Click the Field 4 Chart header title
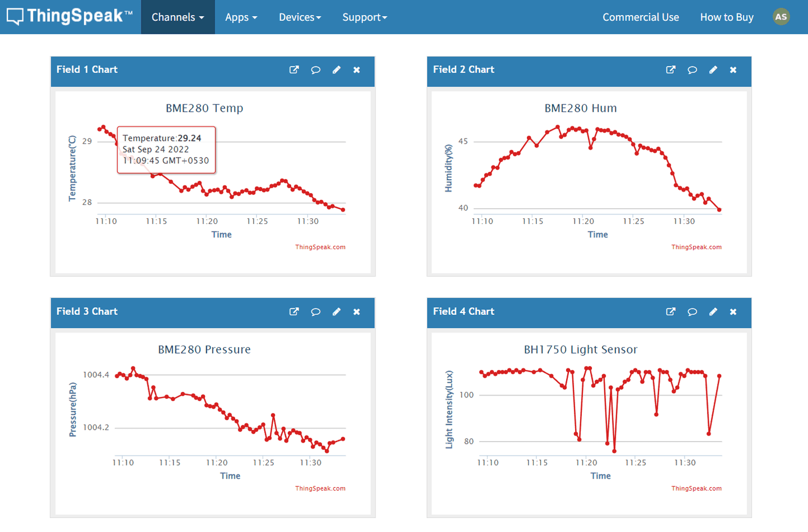The image size is (808, 532). click(x=463, y=311)
